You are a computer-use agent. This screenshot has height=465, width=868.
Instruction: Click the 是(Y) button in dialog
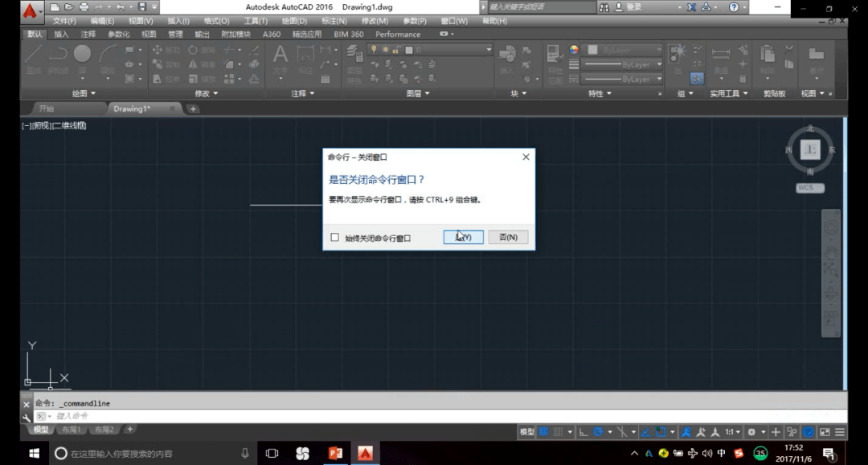463,237
